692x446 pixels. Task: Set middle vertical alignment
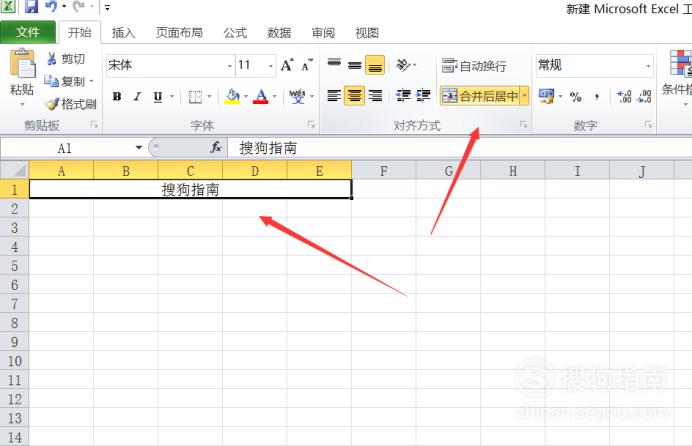(354, 65)
